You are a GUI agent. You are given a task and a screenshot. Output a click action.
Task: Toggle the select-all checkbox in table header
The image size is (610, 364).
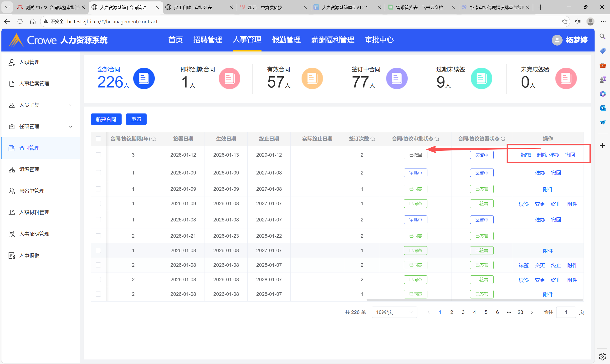tap(98, 139)
